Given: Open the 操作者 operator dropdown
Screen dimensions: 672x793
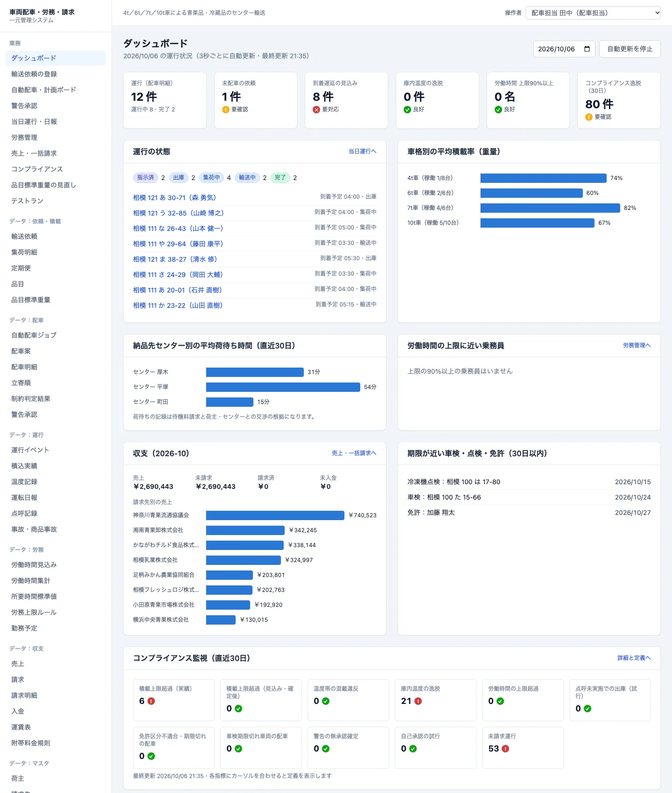Looking at the screenshot, I should pos(593,13).
